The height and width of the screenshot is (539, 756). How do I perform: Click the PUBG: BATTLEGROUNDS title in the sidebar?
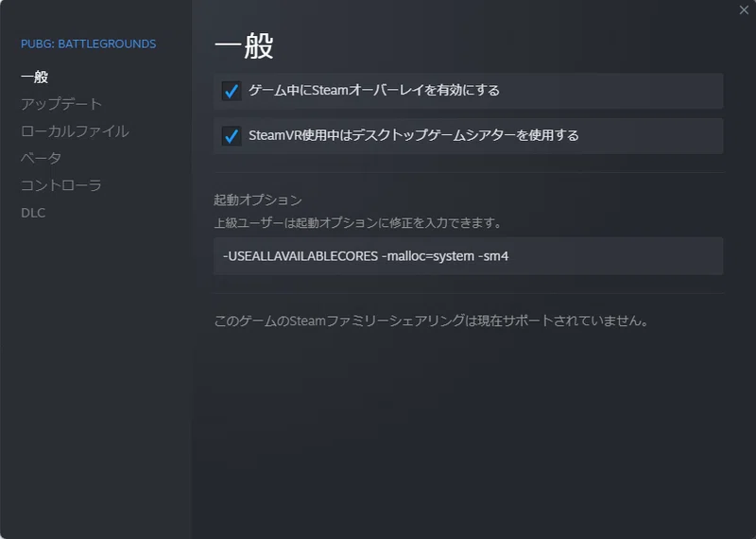[88, 43]
